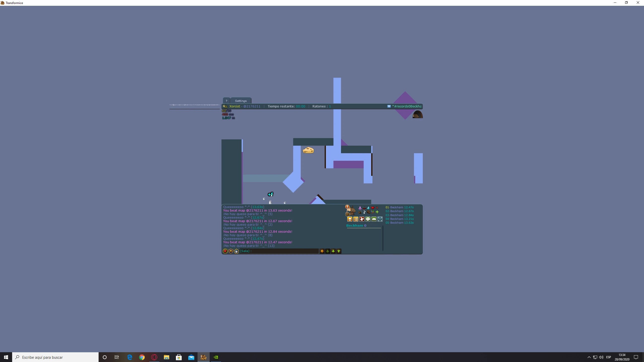Open the Nvidia app from the taskbar
The image size is (644, 362).
click(x=216, y=357)
